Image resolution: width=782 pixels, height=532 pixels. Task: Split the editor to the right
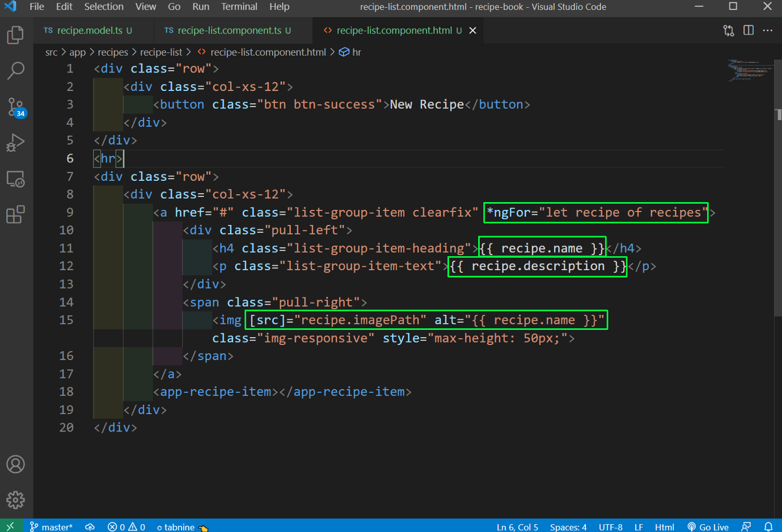748,31
